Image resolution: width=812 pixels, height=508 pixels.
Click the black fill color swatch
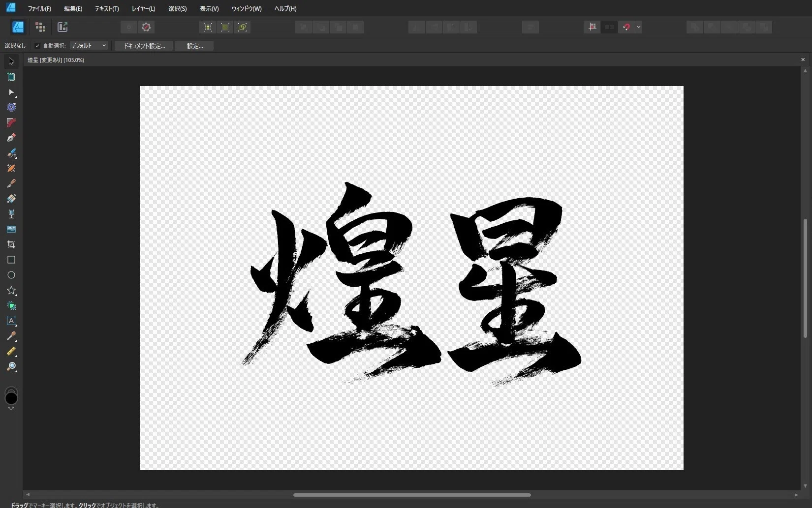tap(11, 398)
